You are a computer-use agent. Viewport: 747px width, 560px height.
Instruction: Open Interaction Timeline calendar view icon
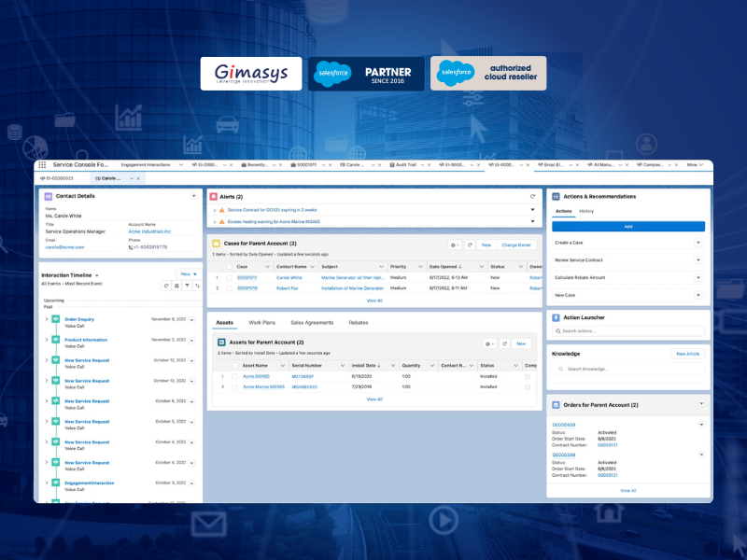click(176, 286)
